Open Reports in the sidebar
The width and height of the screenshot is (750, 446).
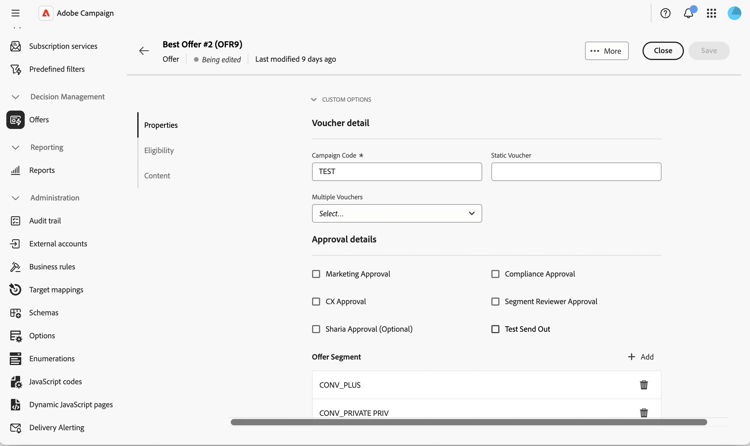point(42,170)
